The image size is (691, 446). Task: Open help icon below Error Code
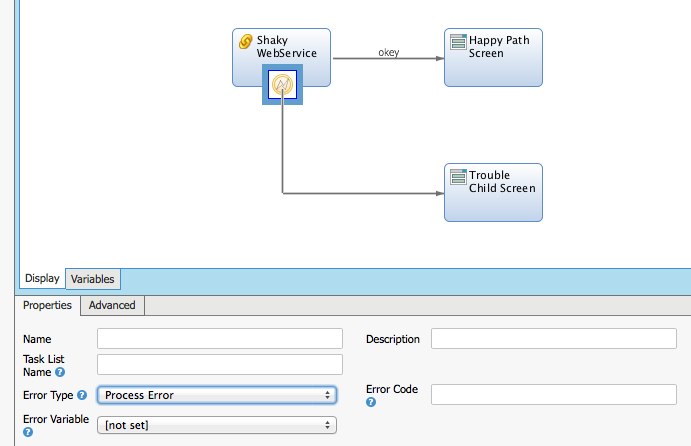pos(372,402)
